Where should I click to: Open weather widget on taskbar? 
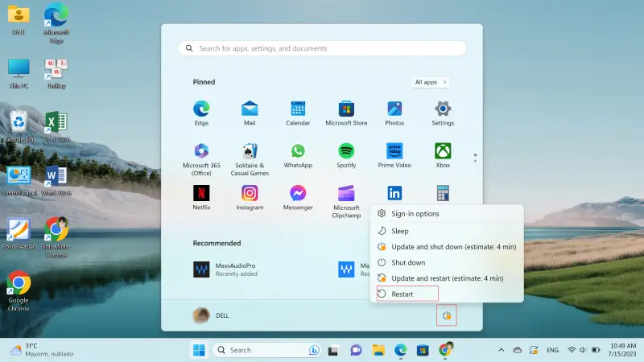41,350
